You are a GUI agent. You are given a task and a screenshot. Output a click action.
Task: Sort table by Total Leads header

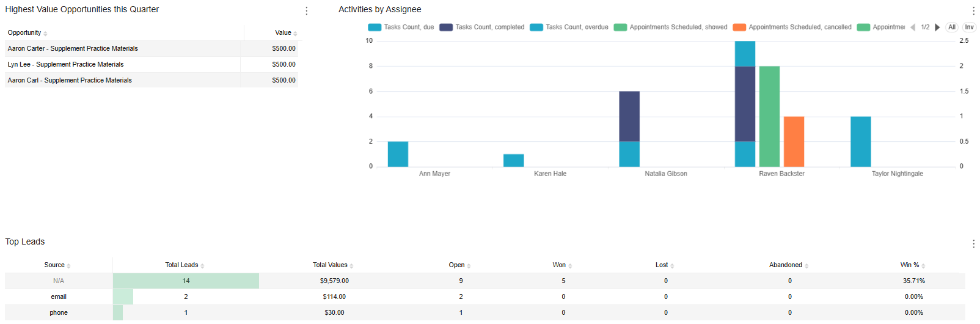coord(181,265)
